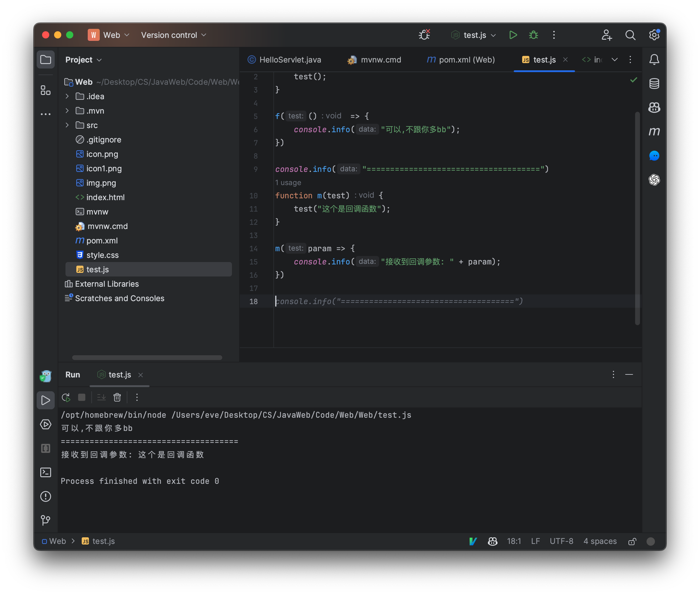Debug test.js with green bug icon
The image size is (700, 595).
534,35
